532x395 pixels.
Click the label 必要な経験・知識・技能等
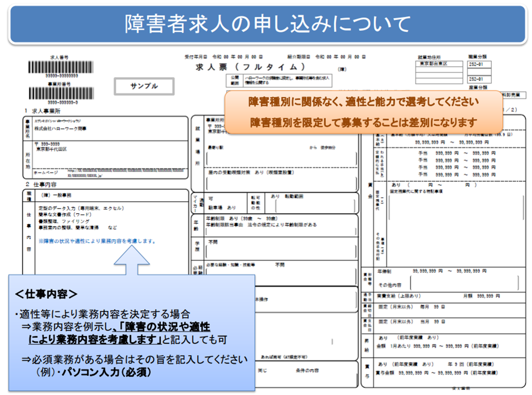(x=231, y=265)
